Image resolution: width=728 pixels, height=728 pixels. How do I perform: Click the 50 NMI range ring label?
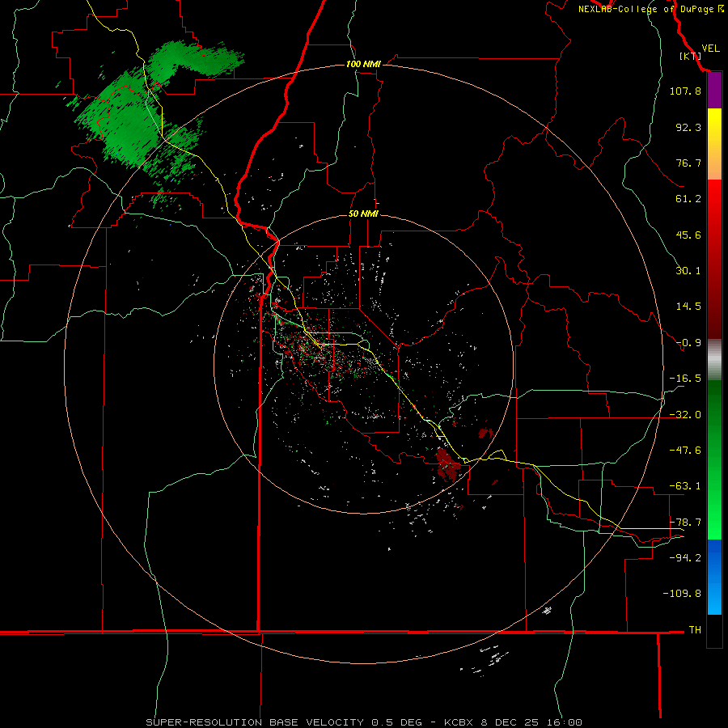[363, 214]
